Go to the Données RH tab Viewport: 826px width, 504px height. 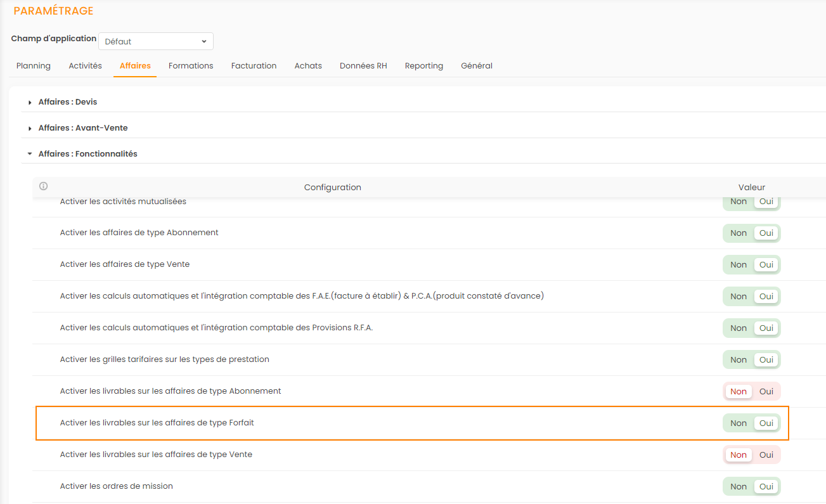click(x=363, y=66)
